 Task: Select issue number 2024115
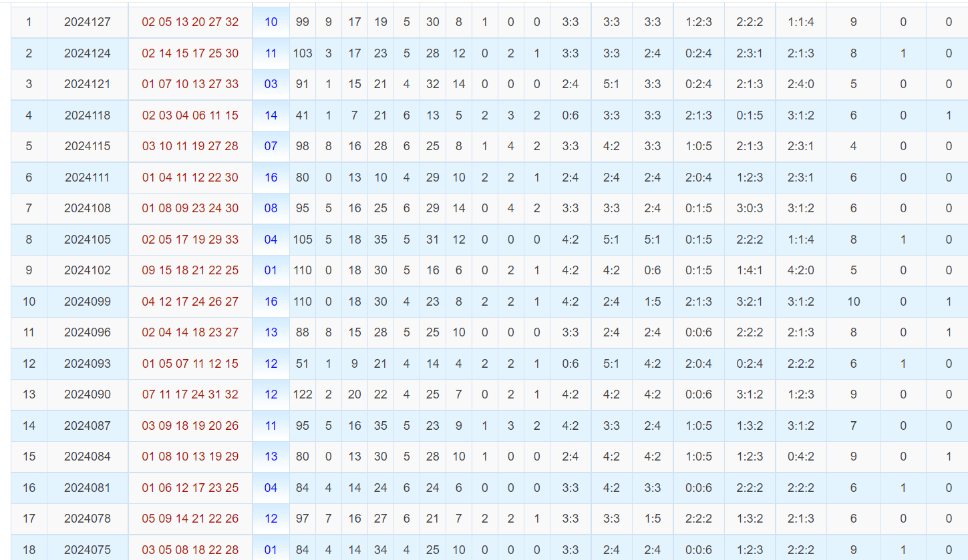point(88,146)
